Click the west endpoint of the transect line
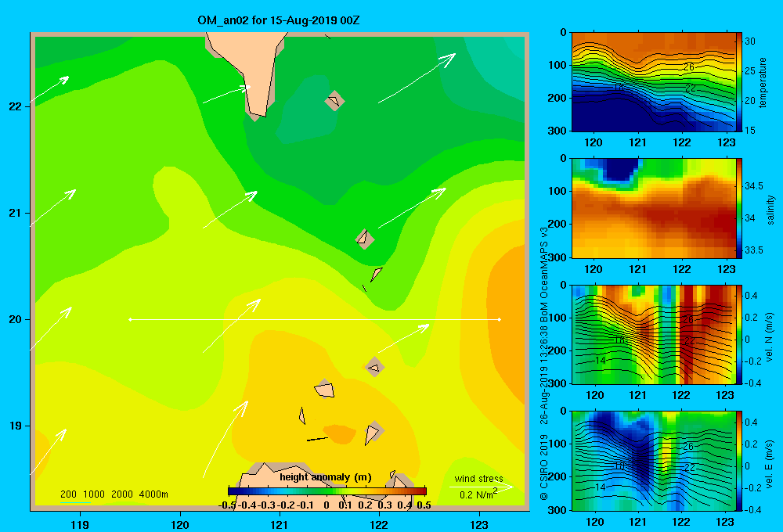The image size is (783, 532). click(130, 319)
